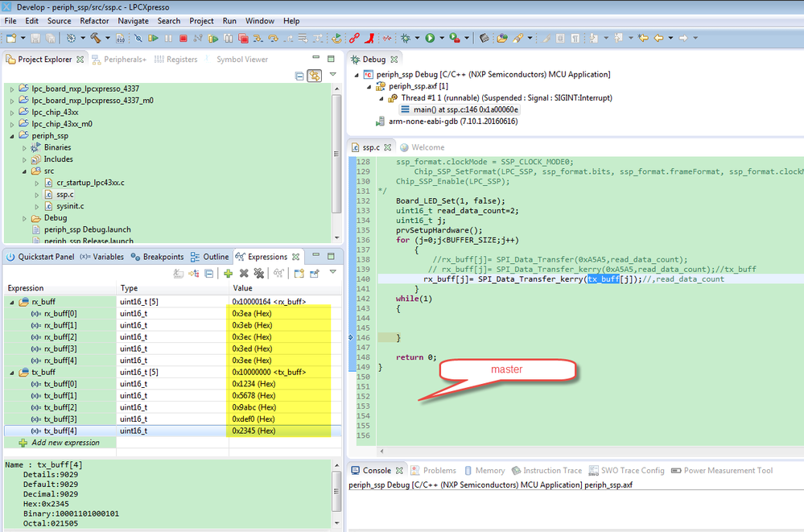
Task: Click Remove All Expressions double-X icon
Action: [259, 274]
